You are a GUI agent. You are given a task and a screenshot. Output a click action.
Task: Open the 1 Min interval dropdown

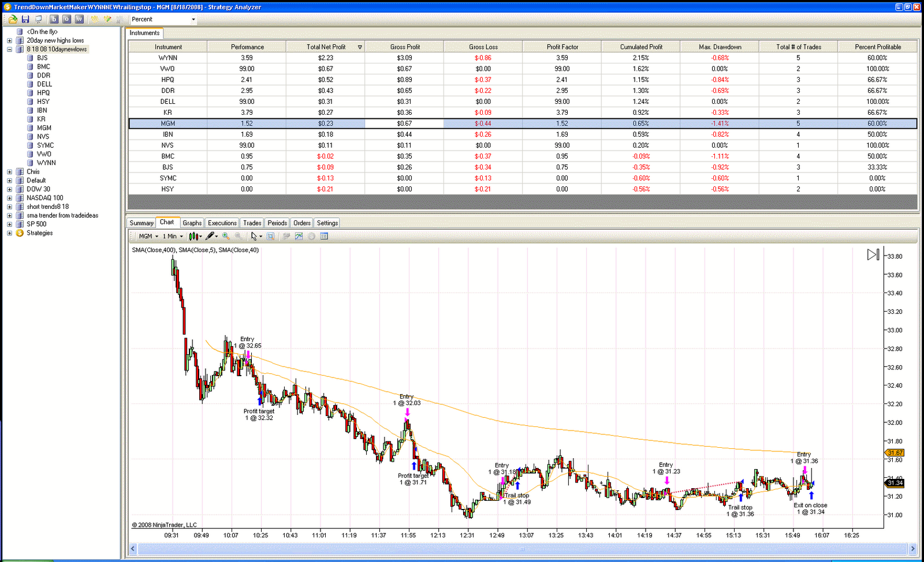click(x=180, y=236)
